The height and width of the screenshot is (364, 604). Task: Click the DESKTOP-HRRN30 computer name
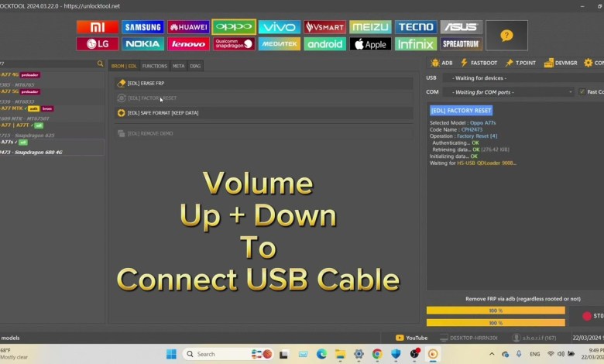(x=468, y=338)
